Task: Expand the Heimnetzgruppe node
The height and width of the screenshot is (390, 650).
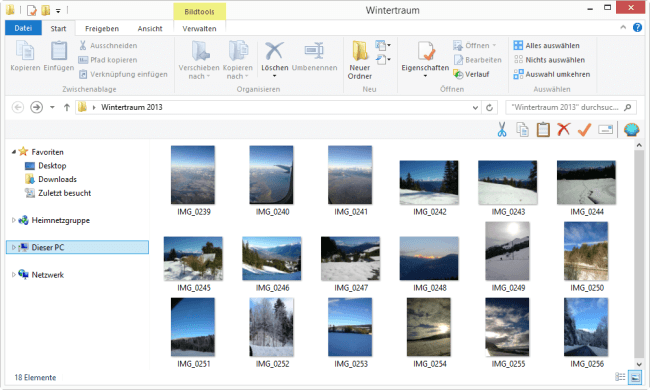Action: point(14,220)
